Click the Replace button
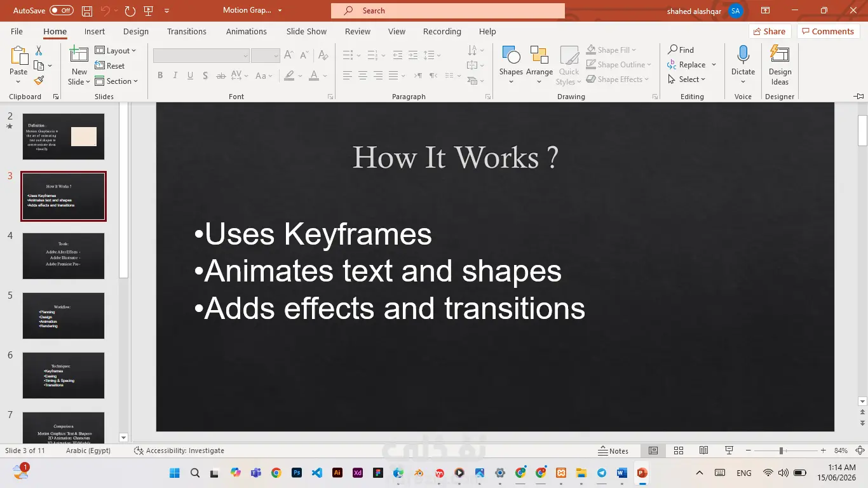 (x=686, y=64)
